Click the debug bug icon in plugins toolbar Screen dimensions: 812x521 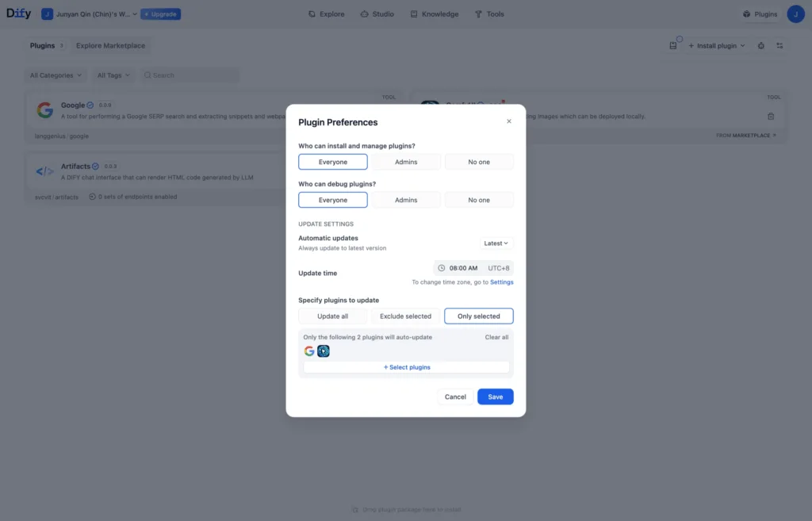click(x=761, y=46)
